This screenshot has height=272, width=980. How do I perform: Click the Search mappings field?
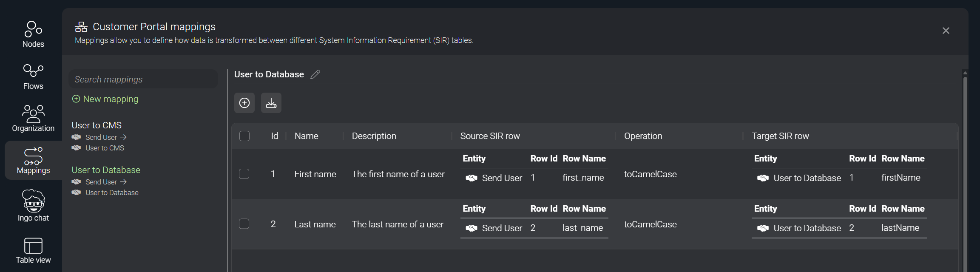click(x=143, y=79)
